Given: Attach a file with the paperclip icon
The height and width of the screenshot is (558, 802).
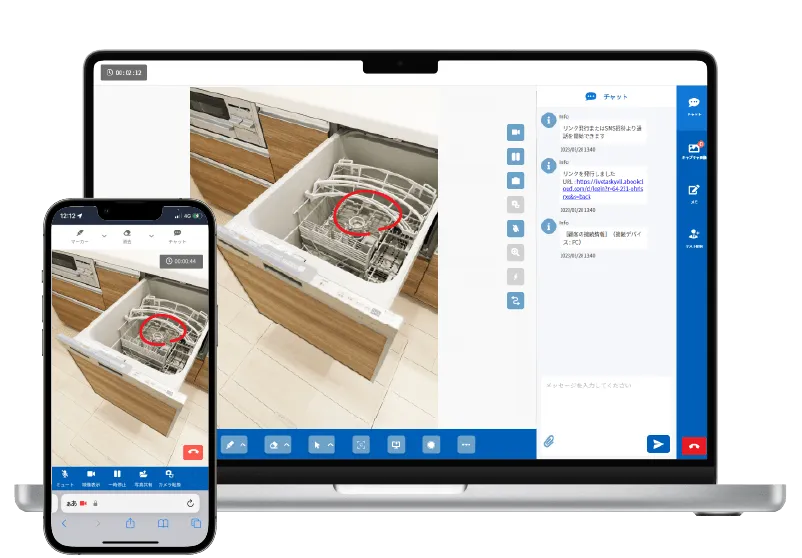Looking at the screenshot, I should [549, 442].
